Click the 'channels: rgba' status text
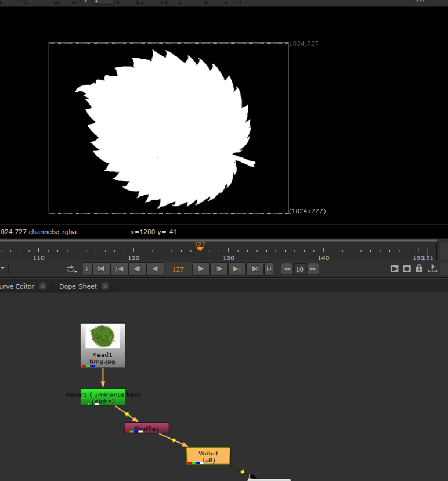448x481 pixels. (53, 232)
